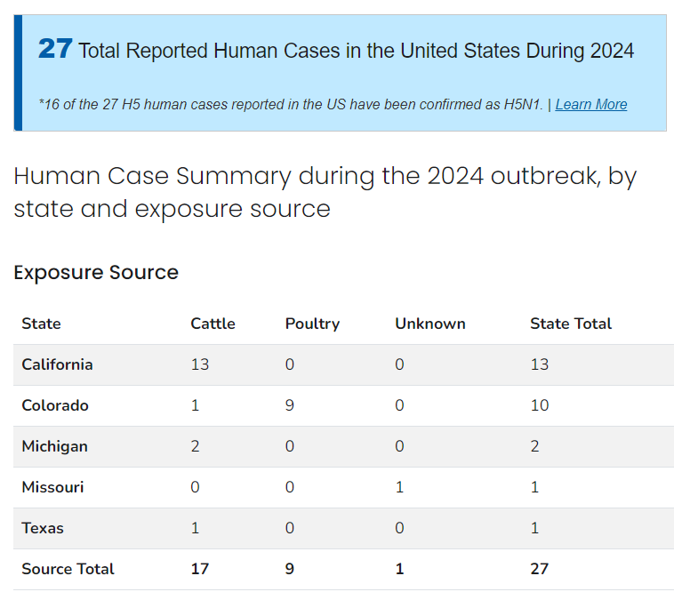Image resolution: width=698 pixels, height=616 pixels.
Task: Select the California row label
Action: 57,364
